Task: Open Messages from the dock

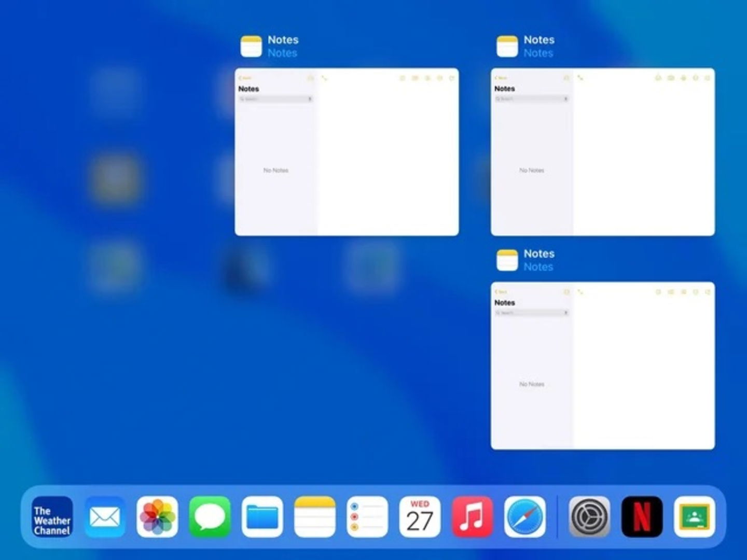Action: 210,517
